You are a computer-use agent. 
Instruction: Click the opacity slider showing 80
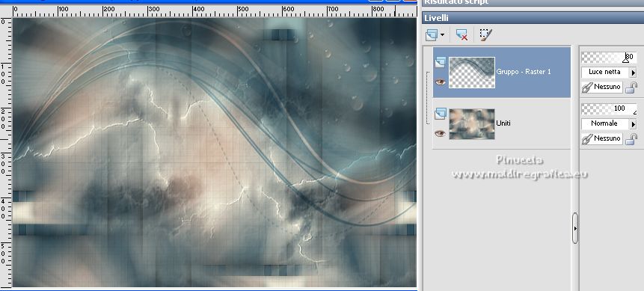point(609,58)
